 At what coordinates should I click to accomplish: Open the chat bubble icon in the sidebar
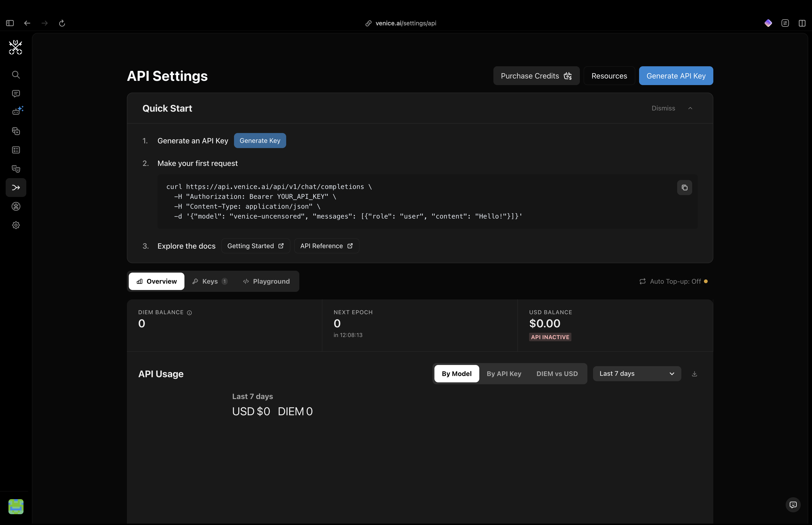pyautogui.click(x=16, y=93)
